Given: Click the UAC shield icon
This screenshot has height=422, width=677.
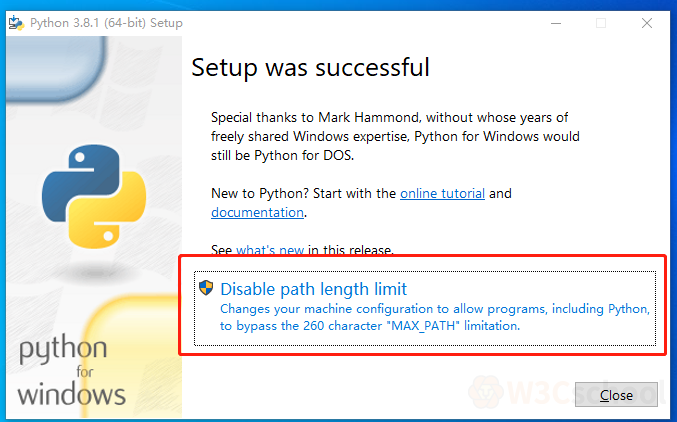Looking at the screenshot, I should 206,288.
